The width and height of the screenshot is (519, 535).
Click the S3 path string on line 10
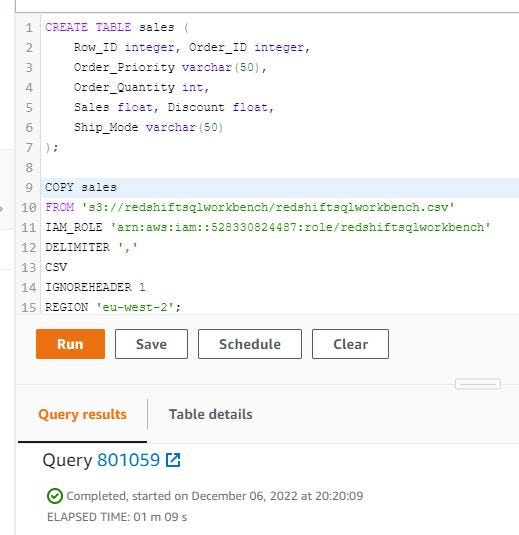coord(268,207)
